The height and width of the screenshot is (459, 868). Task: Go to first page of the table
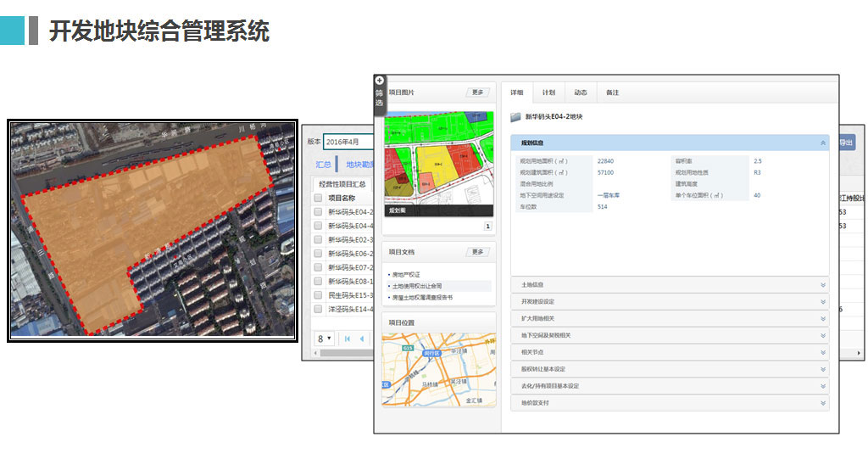pyautogui.click(x=347, y=339)
